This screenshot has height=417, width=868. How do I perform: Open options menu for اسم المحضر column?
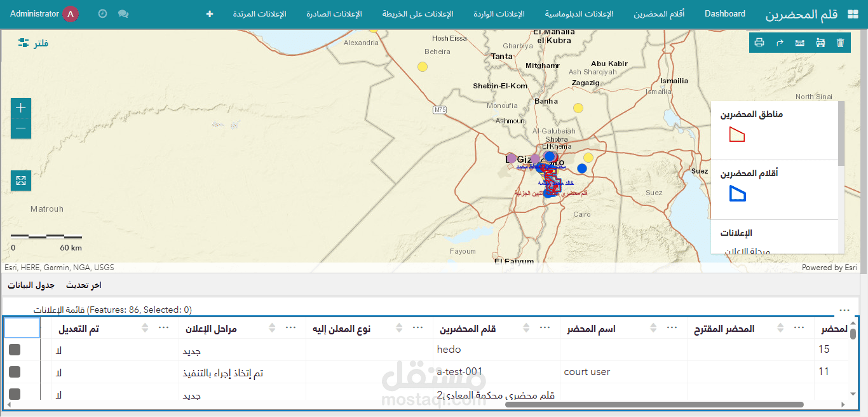coord(671,328)
